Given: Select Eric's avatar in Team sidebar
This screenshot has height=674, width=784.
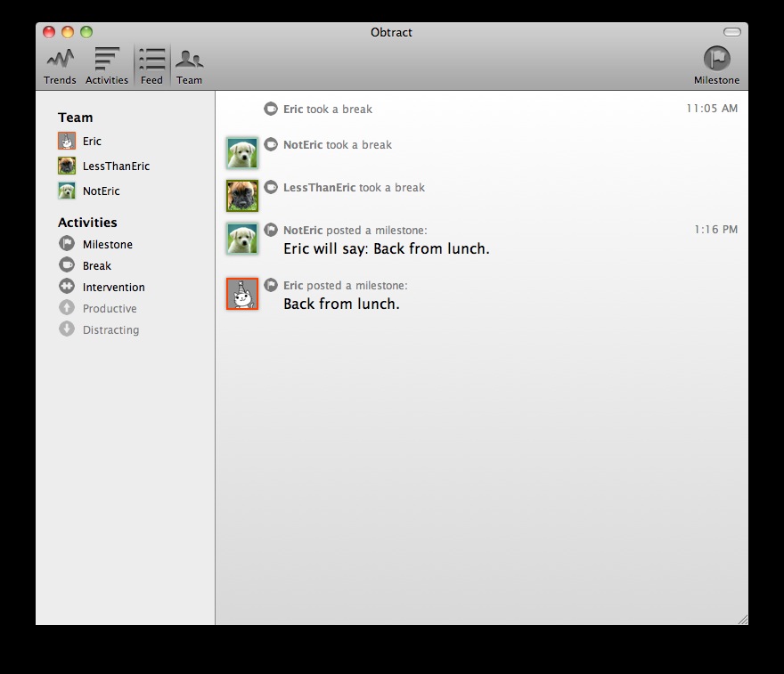Looking at the screenshot, I should (67, 141).
